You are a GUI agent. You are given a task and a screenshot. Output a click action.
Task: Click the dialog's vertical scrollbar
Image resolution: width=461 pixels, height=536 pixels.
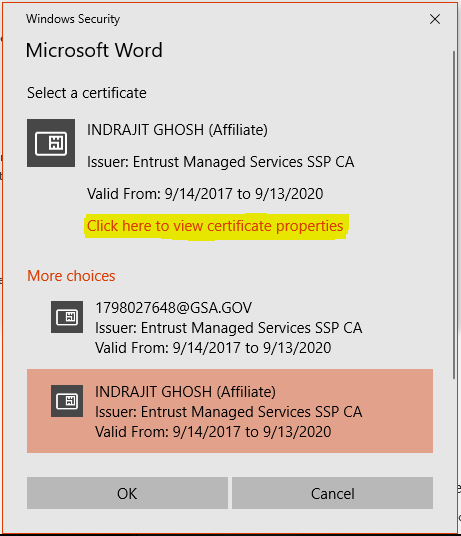[x=454, y=215]
